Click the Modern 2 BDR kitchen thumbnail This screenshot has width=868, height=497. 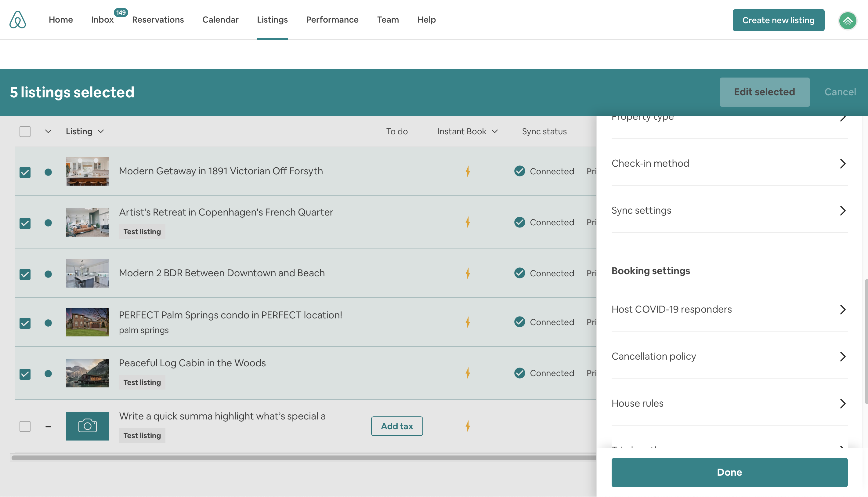click(x=87, y=273)
